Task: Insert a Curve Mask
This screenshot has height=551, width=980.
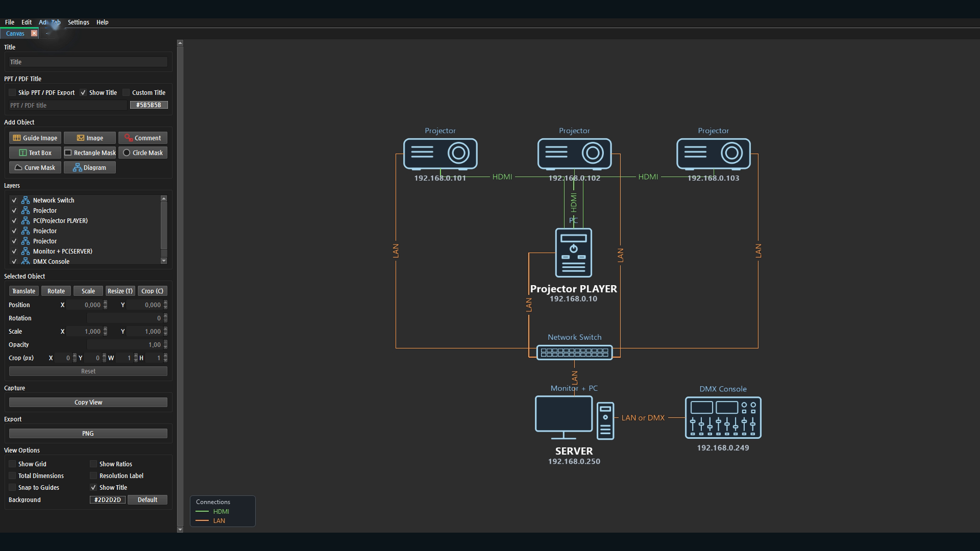Action: click(35, 167)
